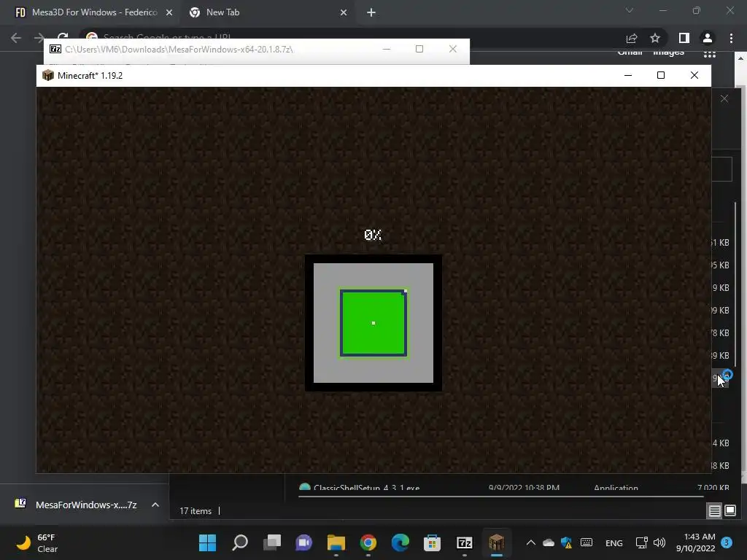This screenshot has height=560, width=747.
Task: Close the Minecraft 1.19.2 window
Action: (694, 75)
